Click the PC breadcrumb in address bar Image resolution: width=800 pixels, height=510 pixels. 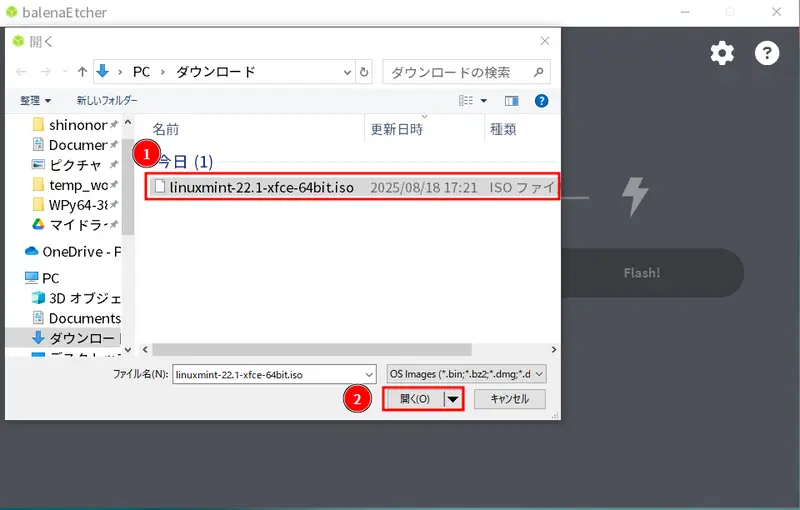tap(141, 72)
